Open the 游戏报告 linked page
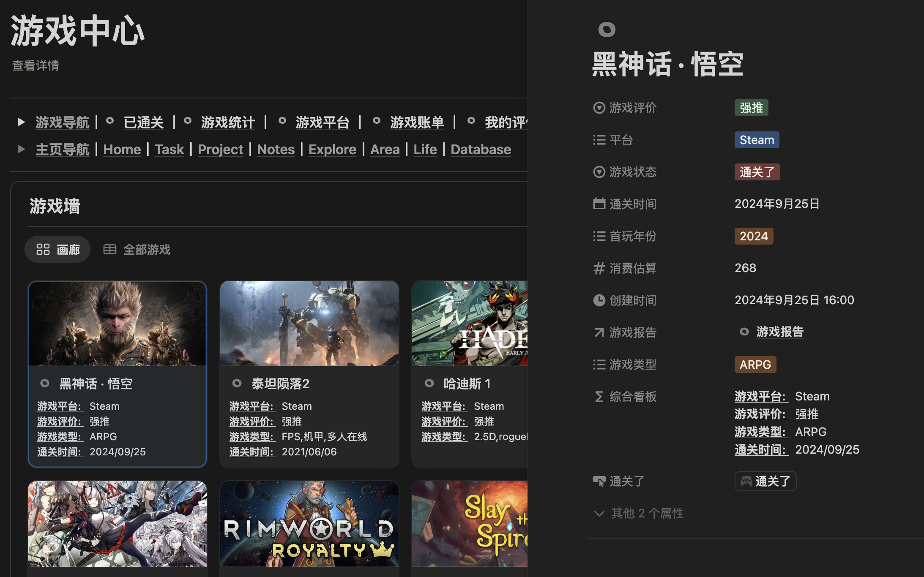This screenshot has height=577, width=924. [x=780, y=332]
